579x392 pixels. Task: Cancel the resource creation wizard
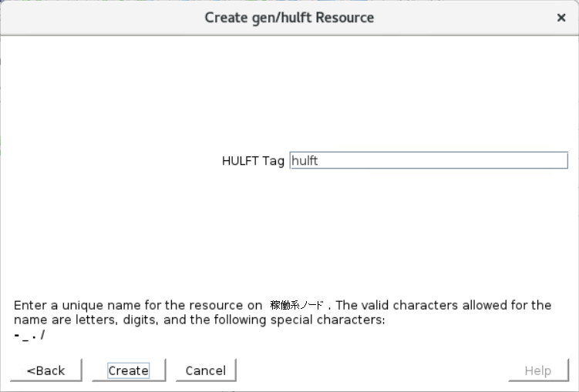[206, 370]
